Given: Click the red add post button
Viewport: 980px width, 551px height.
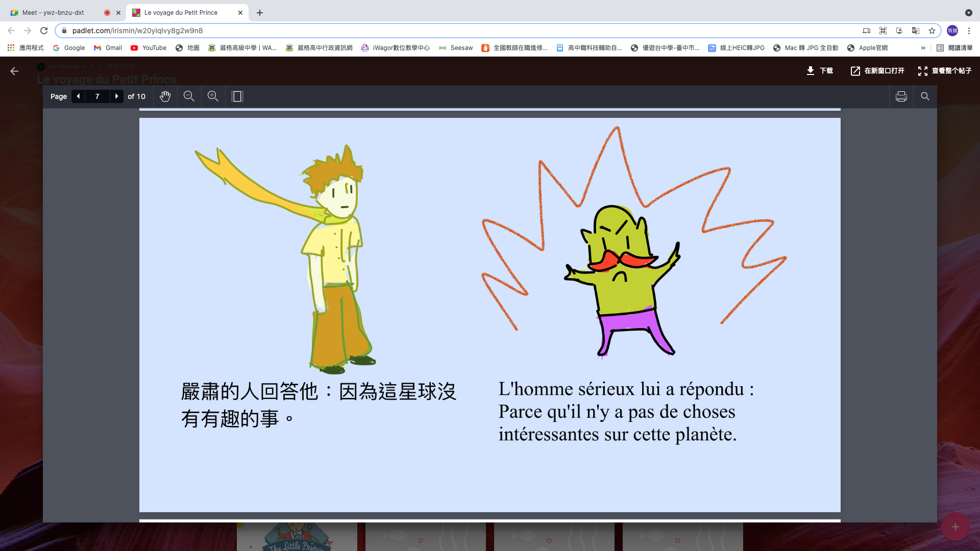Looking at the screenshot, I should point(955,527).
